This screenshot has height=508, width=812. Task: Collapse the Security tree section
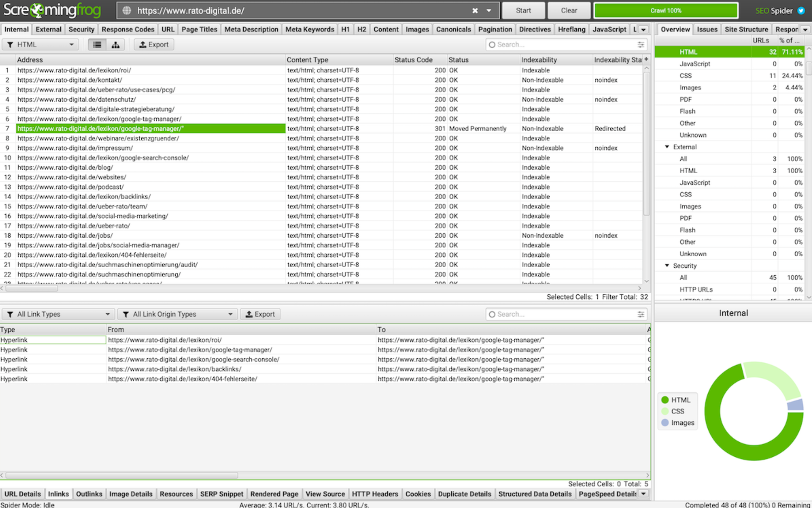pyautogui.click(x=667, y=266)
